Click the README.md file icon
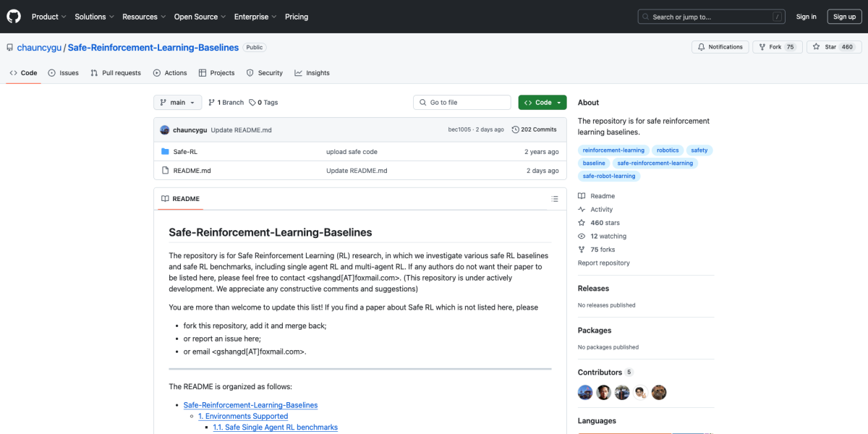This screenshot has width=868, height=434. pos(164,170)
